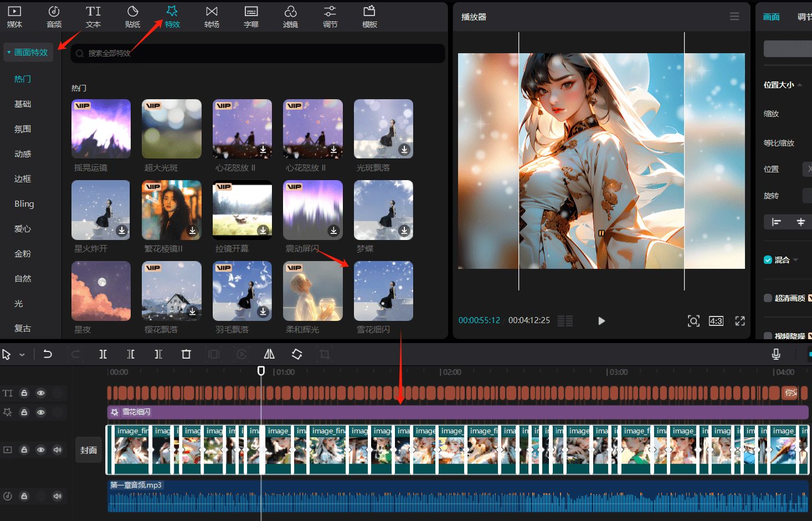812x521 pixels.
Task: Switch to the 文本 text tab
Action: tap(93, 17)
